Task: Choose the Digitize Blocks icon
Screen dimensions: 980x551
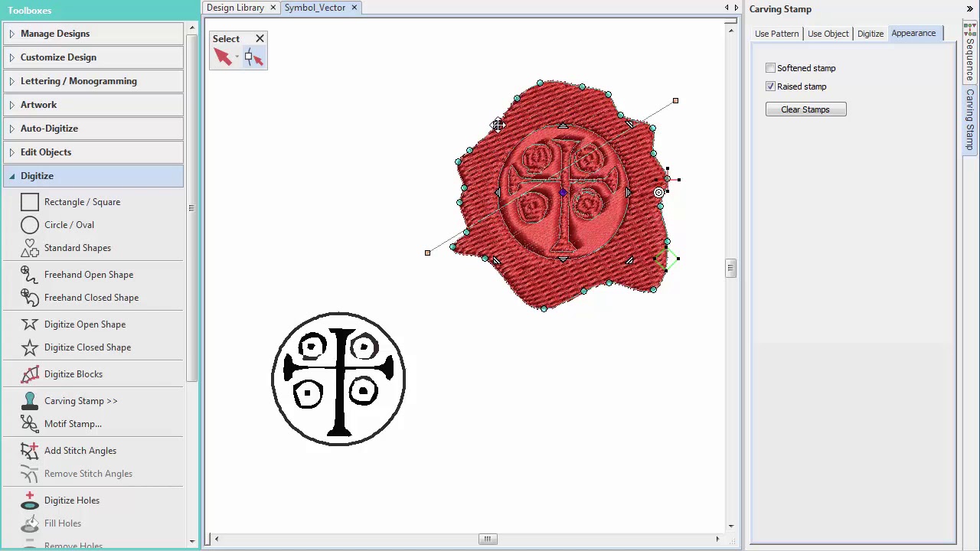Action: coord(30,374)
